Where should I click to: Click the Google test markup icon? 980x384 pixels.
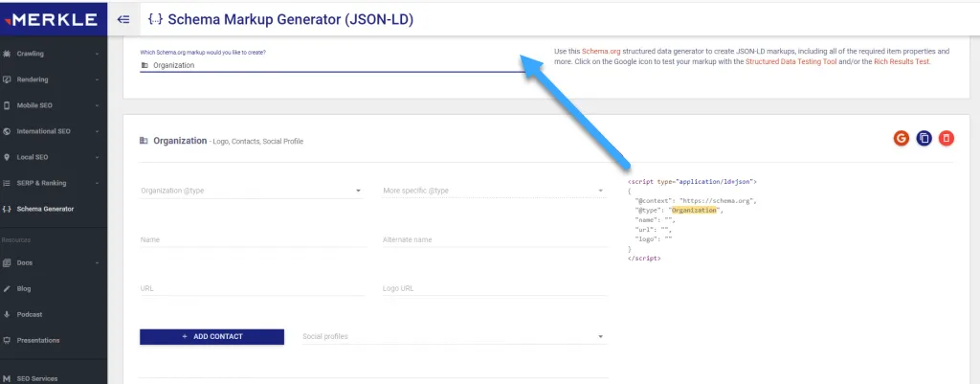pos(901,139)
